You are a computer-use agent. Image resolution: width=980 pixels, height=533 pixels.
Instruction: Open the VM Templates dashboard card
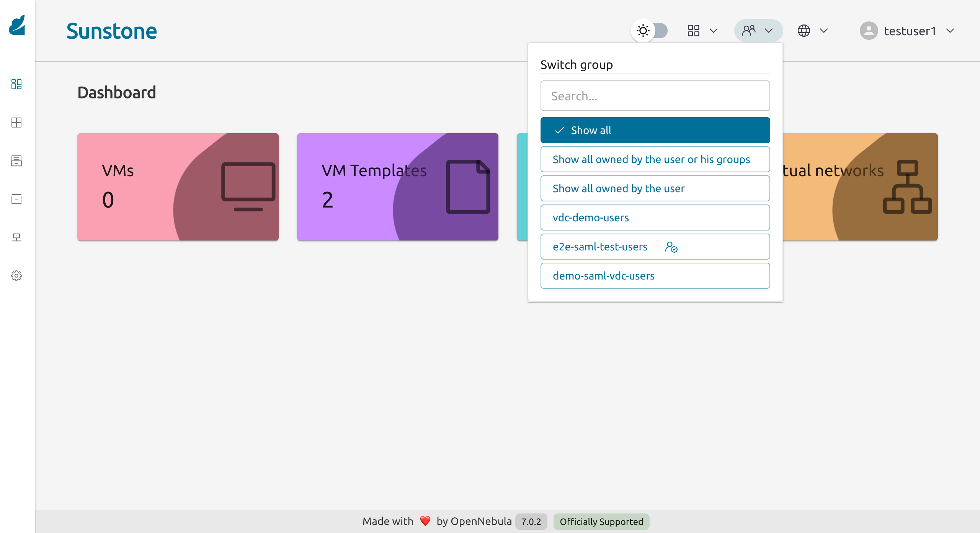pos(397,187)
